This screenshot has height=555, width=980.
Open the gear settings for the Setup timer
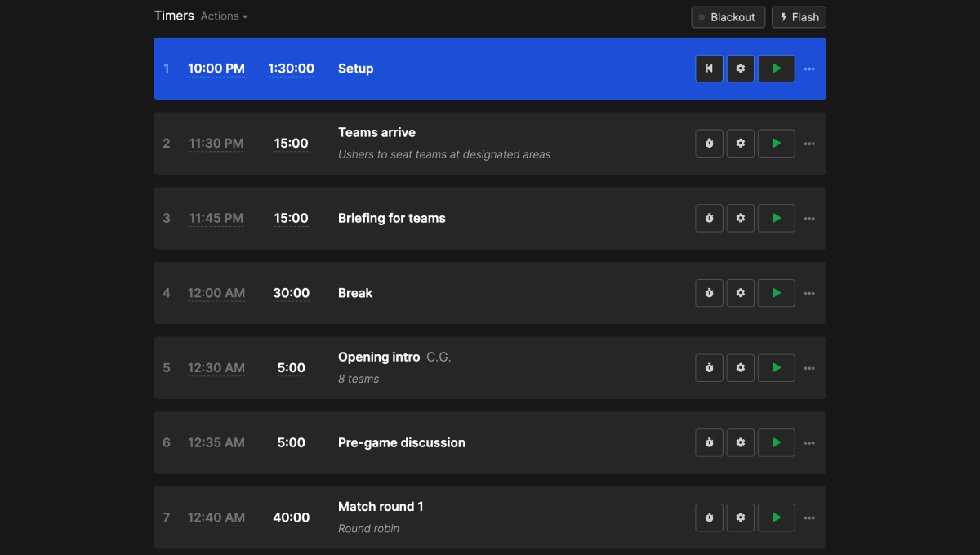741,69
